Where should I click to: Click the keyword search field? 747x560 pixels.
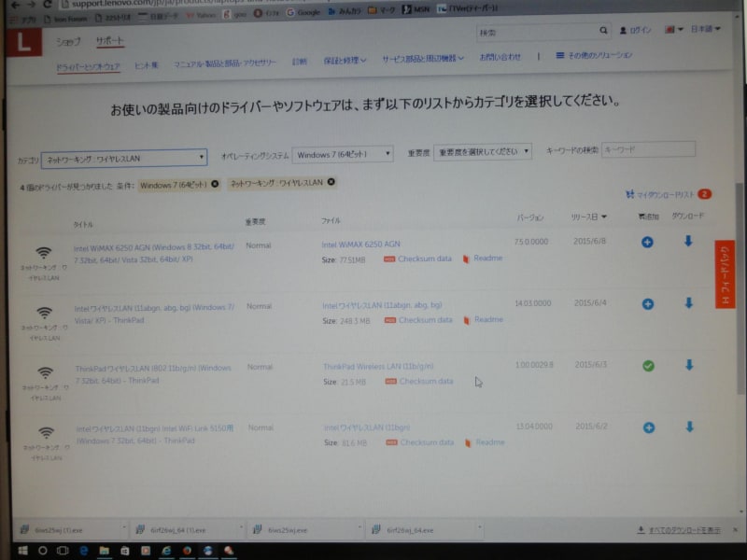pos(648,149)
